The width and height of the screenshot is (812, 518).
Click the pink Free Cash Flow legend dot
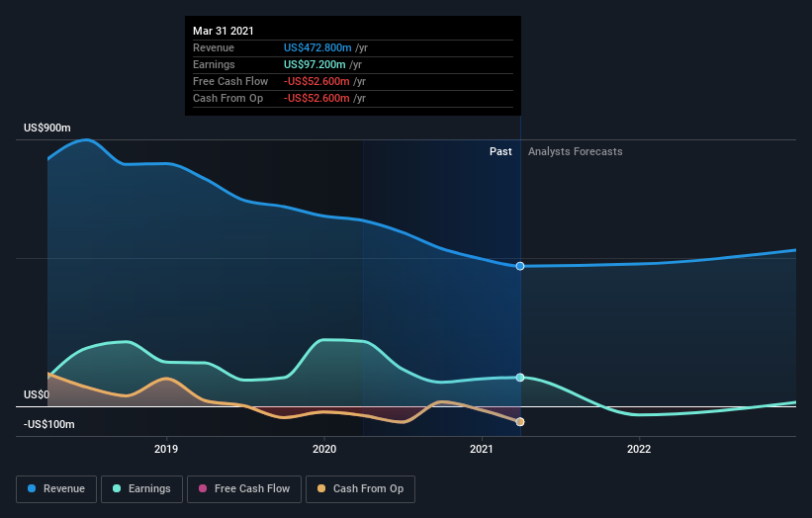[203, 488]
